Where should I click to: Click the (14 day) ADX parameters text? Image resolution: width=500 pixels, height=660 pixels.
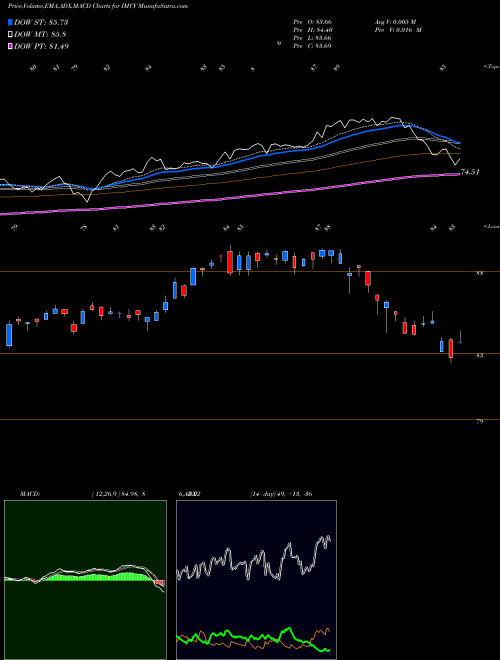(x=281, y=494)
